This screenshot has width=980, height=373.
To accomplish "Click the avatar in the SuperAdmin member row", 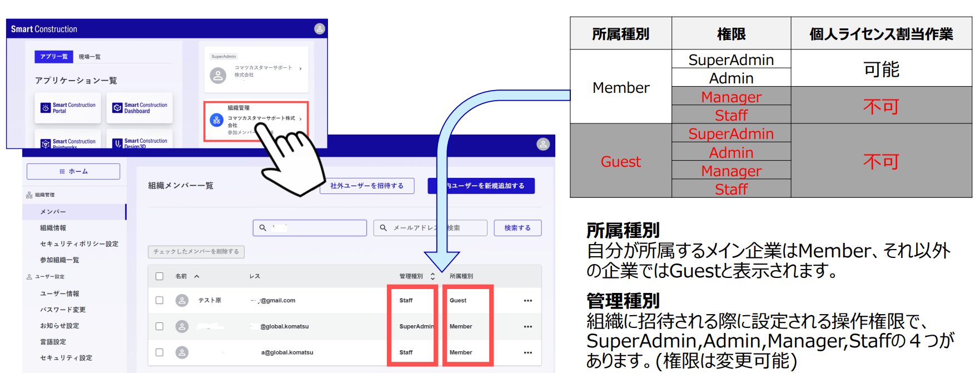I will [182, 327].
